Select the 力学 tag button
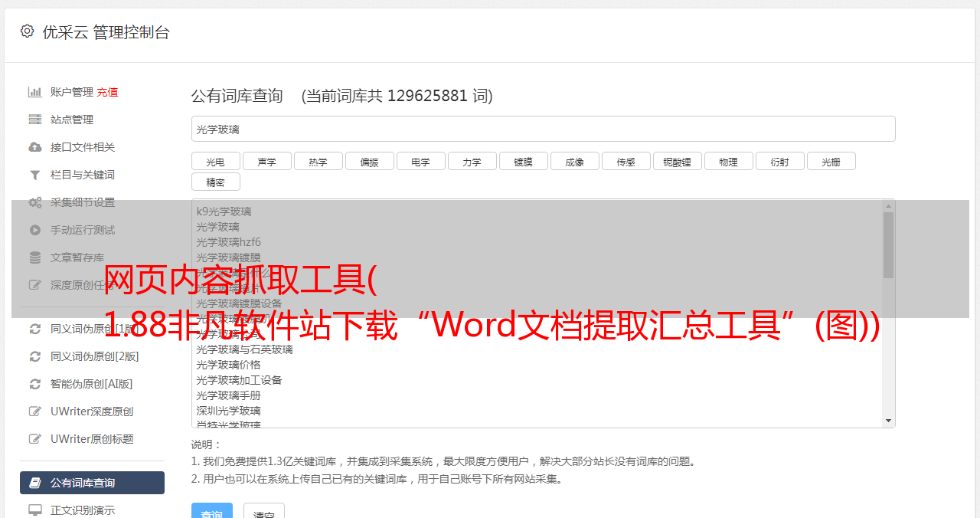Screen dimensions: 980x518 coord(472,161)
